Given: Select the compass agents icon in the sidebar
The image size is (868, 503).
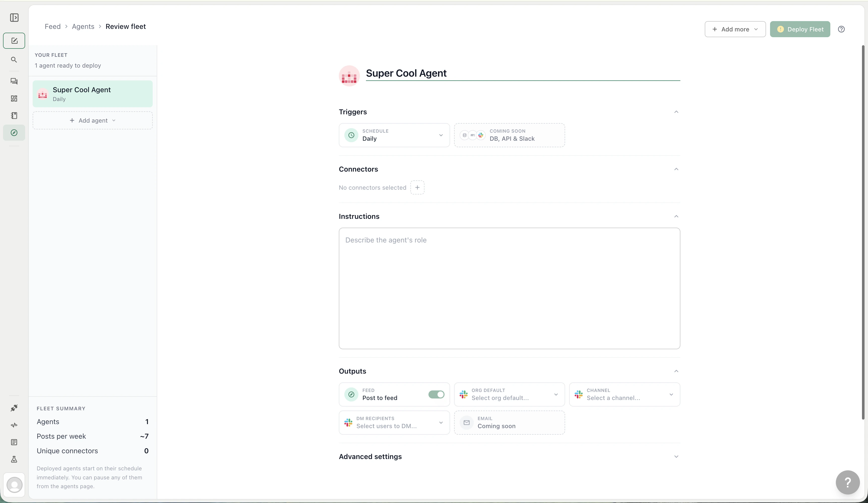Looking at the screenshot, I should (x=14, y=133).
